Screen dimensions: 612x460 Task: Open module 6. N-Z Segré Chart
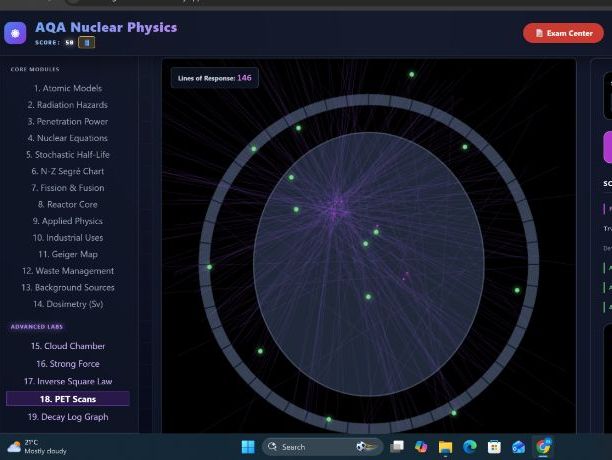(68, 171)
